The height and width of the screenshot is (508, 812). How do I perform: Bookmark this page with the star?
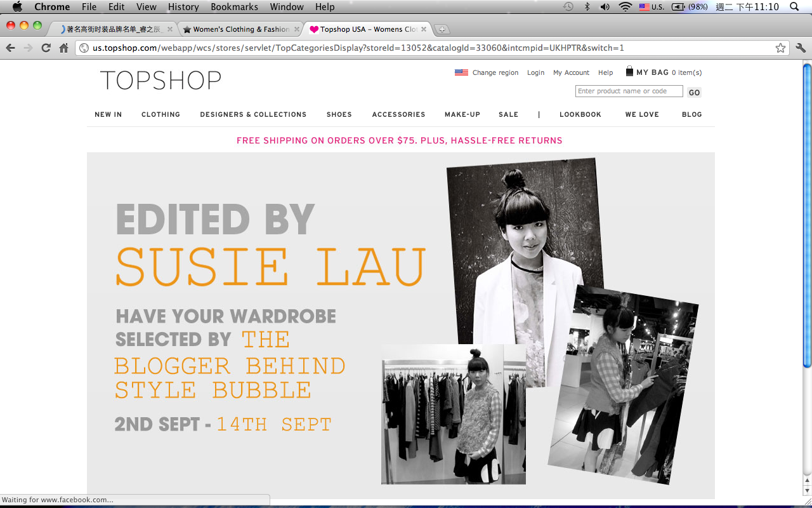(780, 48)
